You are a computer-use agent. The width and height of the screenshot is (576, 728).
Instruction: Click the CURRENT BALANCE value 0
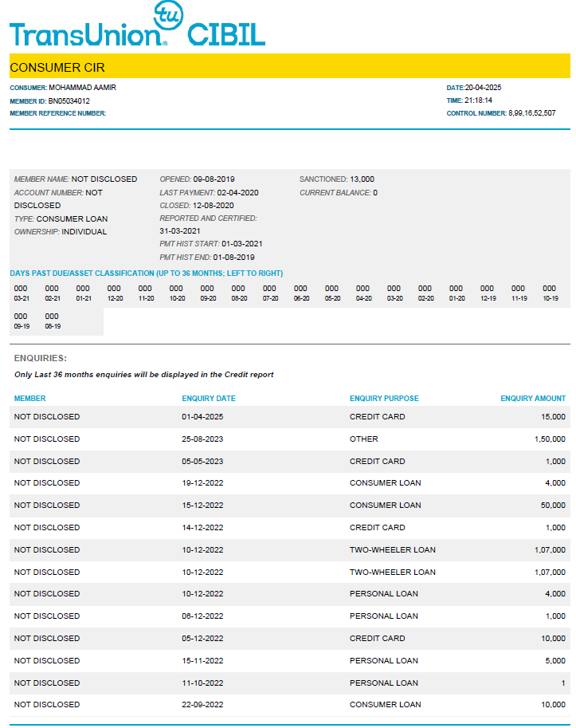point(375,193)
